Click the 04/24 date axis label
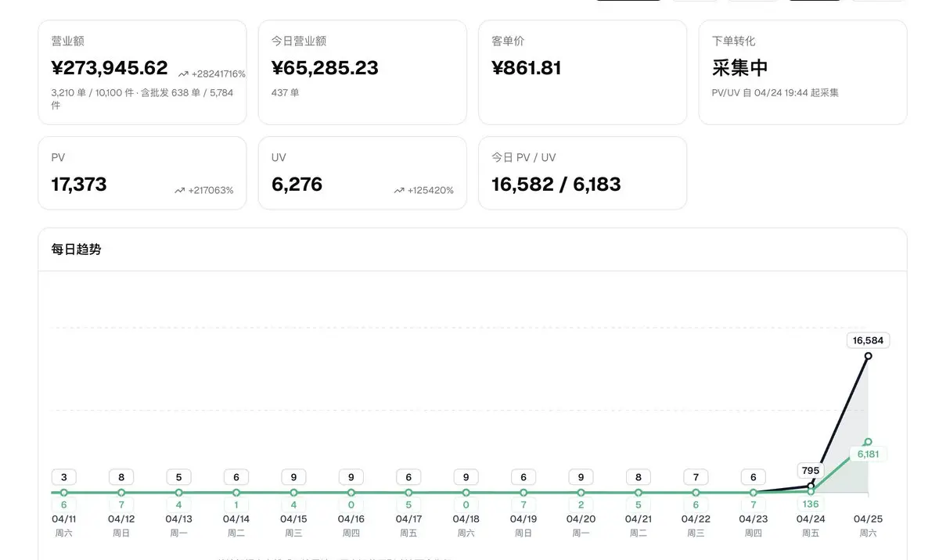Viewport: 939px width, 560px height. point(811,519)
